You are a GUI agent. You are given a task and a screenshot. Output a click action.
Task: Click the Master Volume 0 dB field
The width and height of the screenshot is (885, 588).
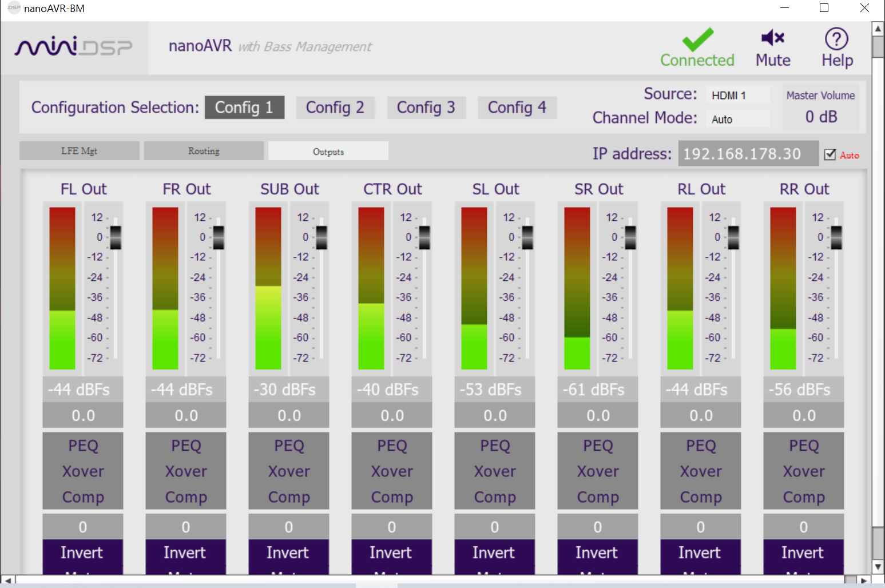click(821, 117)
